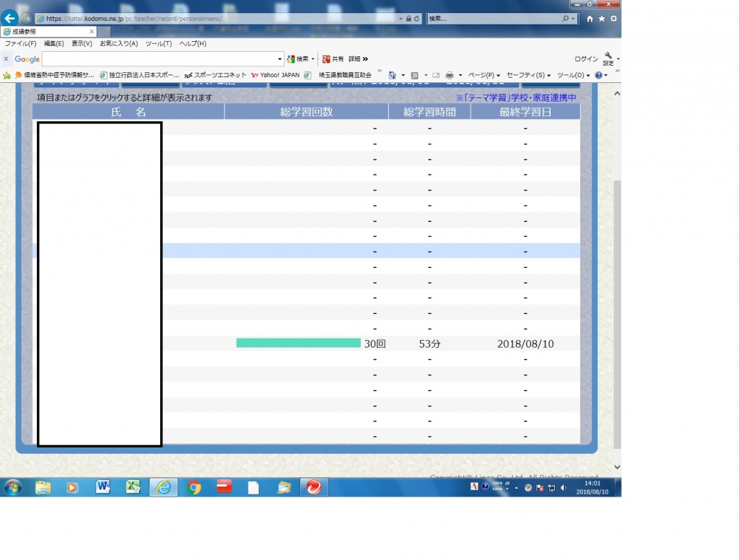Focus the Google toolbar search field
739x560 pixels.
point(159,59)
